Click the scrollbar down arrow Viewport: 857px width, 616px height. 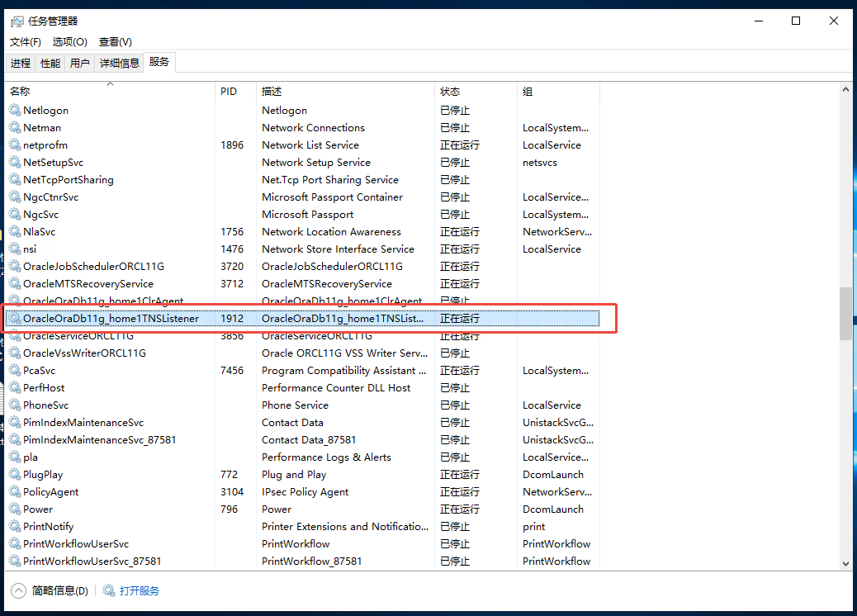tap(845, 563)
